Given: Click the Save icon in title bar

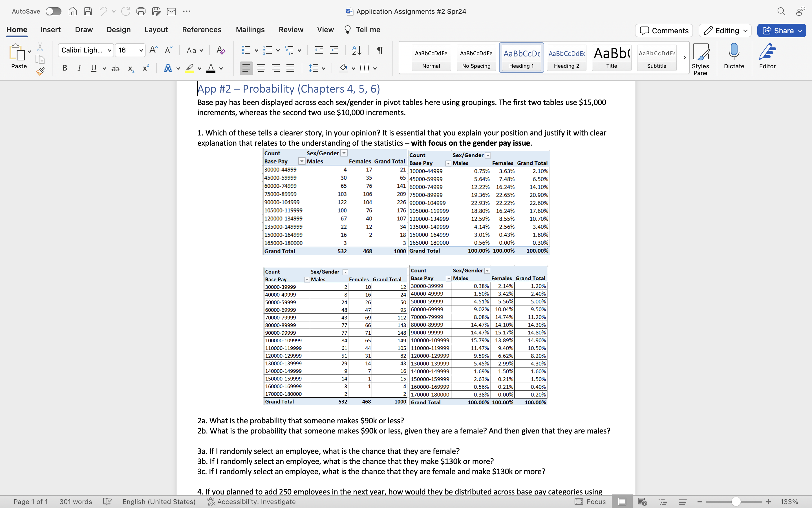Looking at the screenshot, I should pos(88,11).
